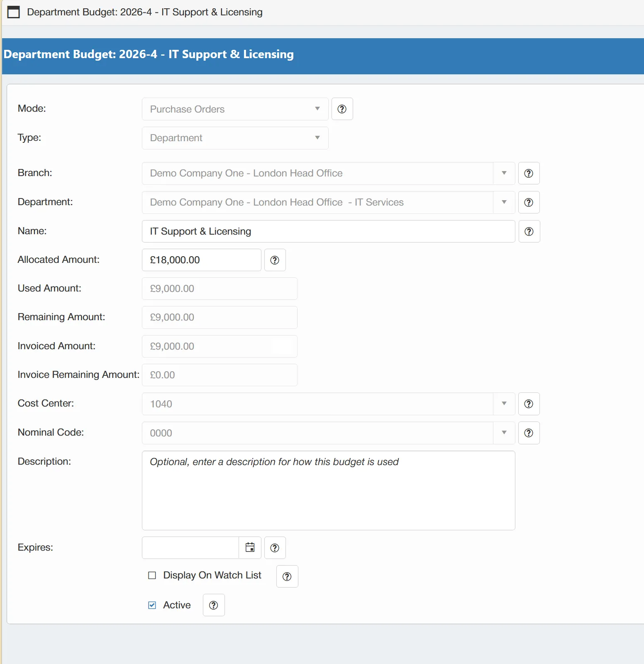Open help for Nominal Code
Viewport: 644px width, 664px height.
[529, 433]
